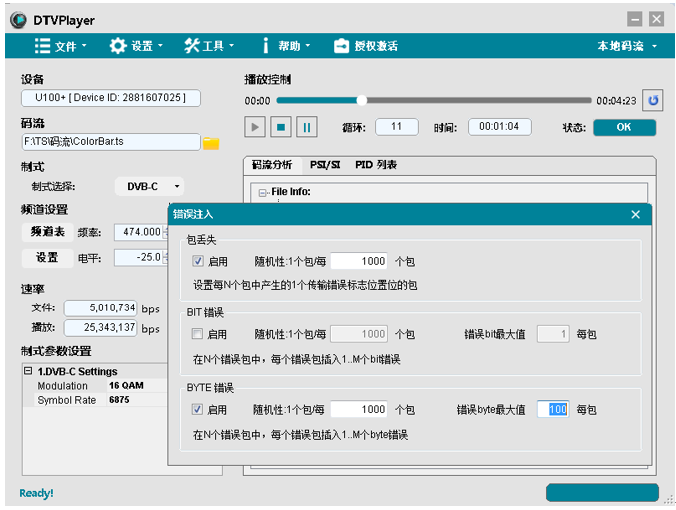676x510 pixels.
Task: Open the 设置 menu with gear icon
Action: click(x=136, y=46)
